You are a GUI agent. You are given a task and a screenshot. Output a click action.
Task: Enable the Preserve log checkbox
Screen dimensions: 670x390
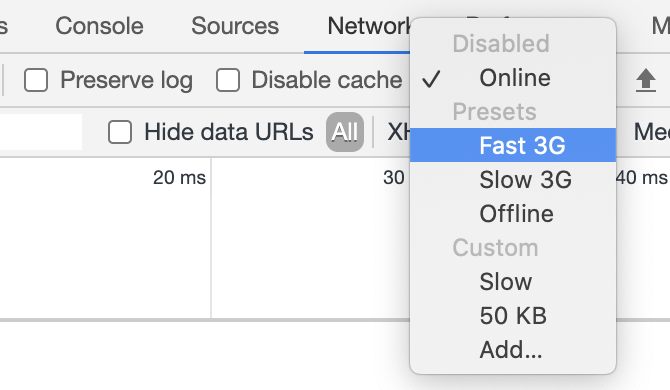[36, 80]
